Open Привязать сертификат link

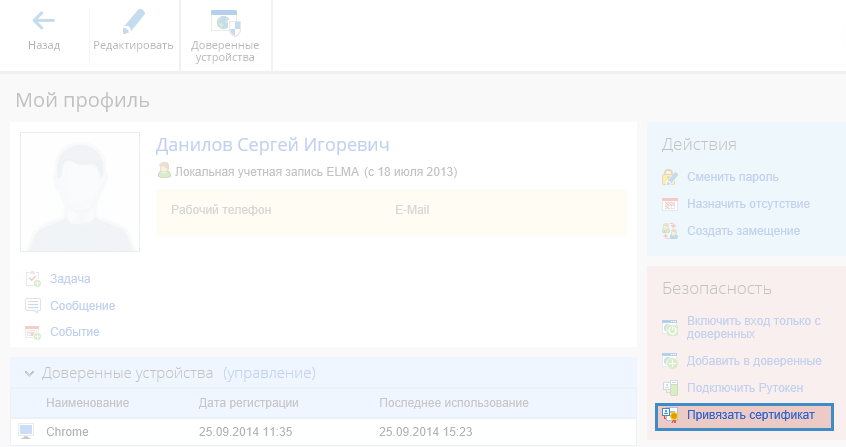(x=751, y=415)
